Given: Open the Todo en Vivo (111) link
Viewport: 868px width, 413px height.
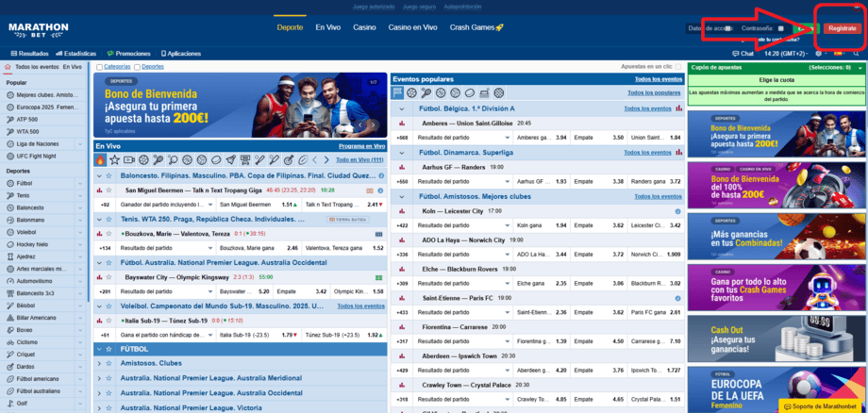Looking at the screenshot, I should 359,159.
